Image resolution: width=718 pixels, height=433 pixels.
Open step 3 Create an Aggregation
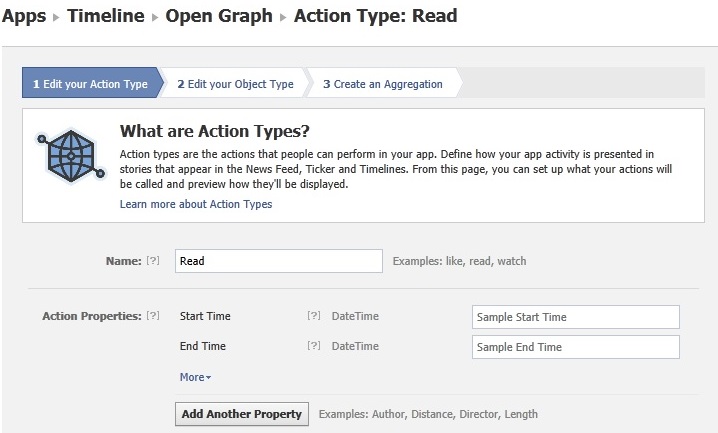tap(382, 84)
